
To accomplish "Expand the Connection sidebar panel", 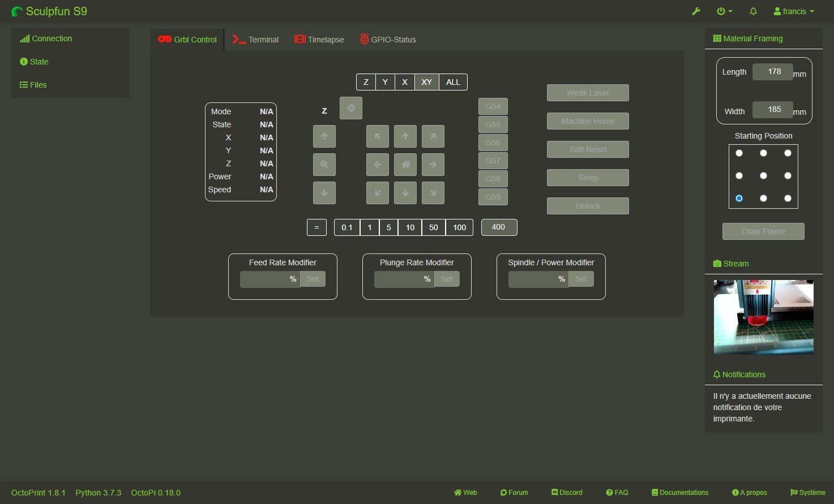I will click(x=46, y=38).
